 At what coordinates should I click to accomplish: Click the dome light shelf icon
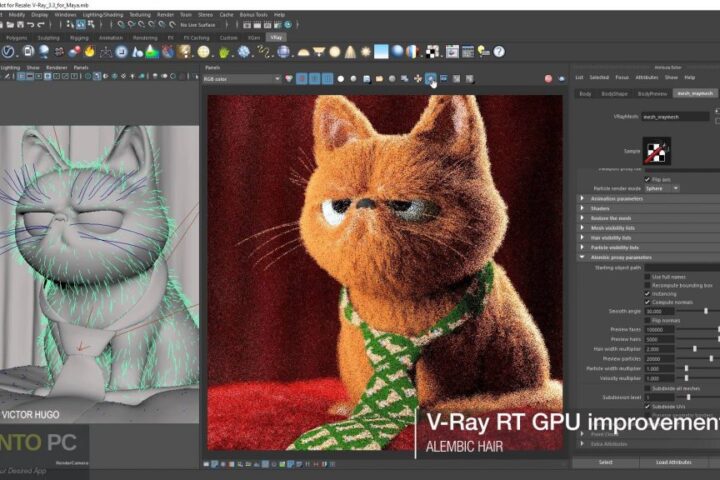pyautogui.click(x=303, y=53)
